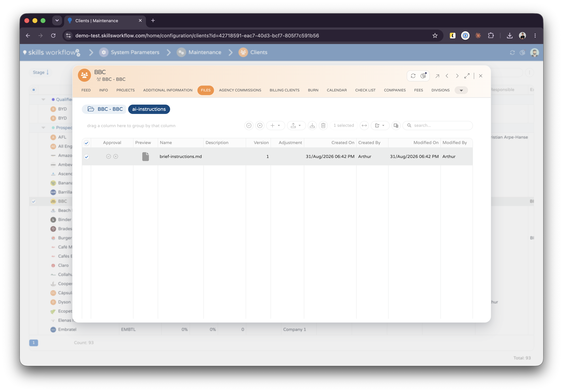Click the approve checkmark toolbar icon
The image size is (563, 392).
point(249,125)
